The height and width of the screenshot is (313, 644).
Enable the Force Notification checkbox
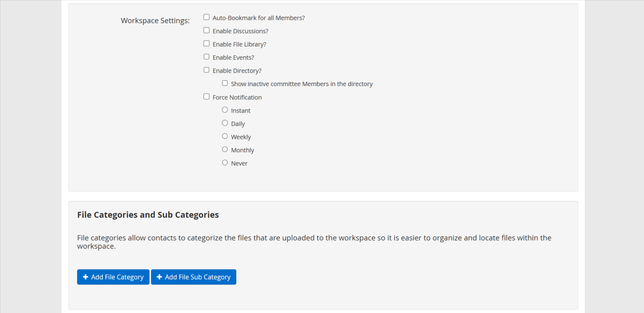click(206, 97)
